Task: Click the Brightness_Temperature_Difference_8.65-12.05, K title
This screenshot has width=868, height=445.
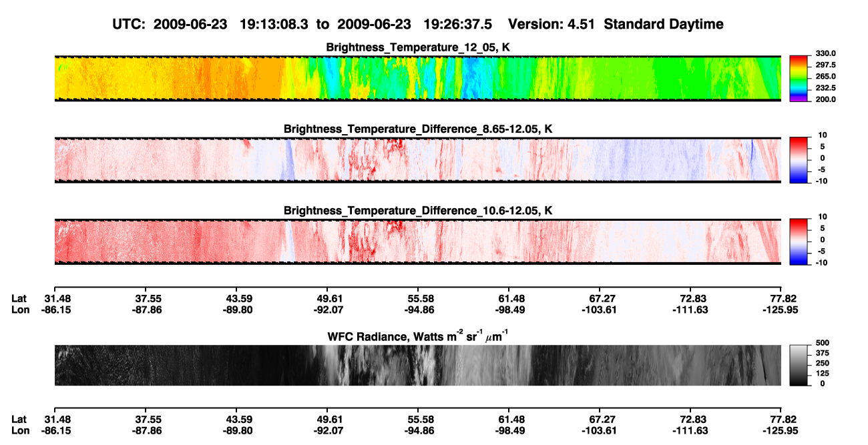Action: (418, 129)
